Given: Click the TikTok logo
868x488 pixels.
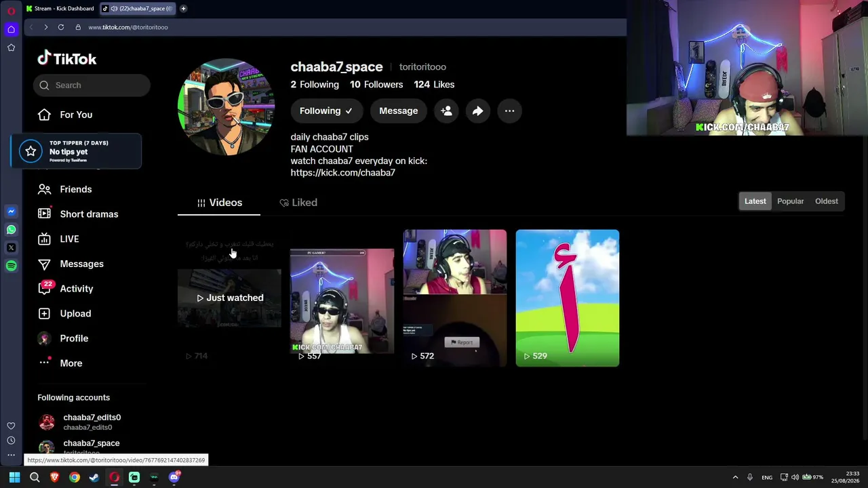Looking at the screenshot, I should click(67, 59).
